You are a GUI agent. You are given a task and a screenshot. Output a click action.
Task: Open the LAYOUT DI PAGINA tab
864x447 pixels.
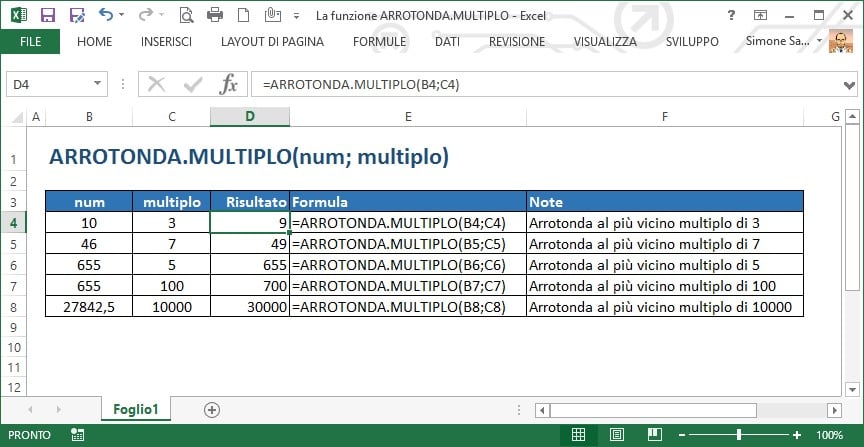point(272,41)
